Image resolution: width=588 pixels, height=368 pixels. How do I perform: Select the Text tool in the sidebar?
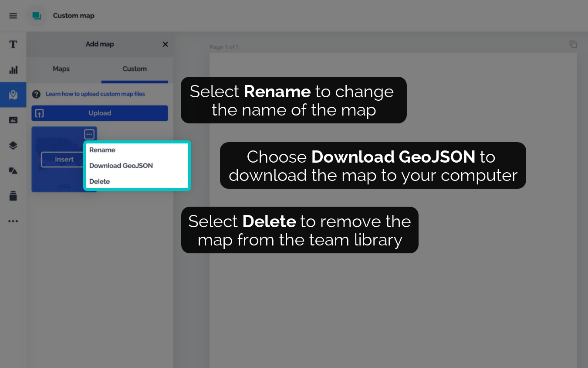coord(13,44)
